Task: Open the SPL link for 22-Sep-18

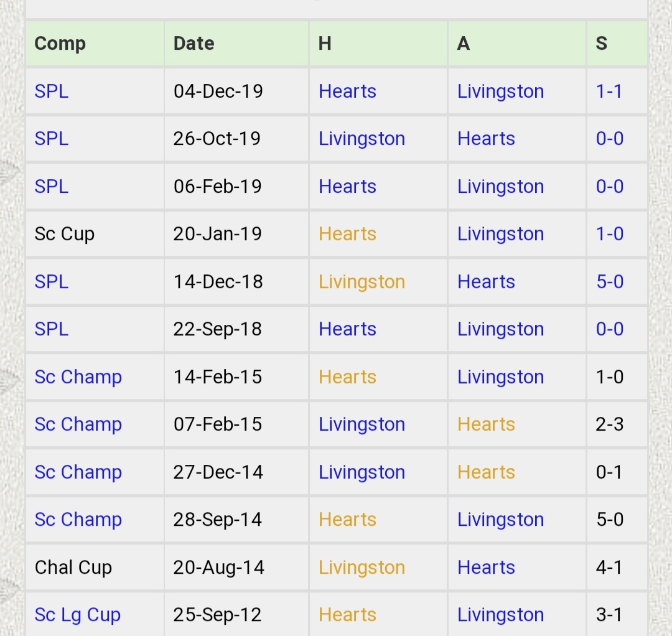Action: pos(52,329)
